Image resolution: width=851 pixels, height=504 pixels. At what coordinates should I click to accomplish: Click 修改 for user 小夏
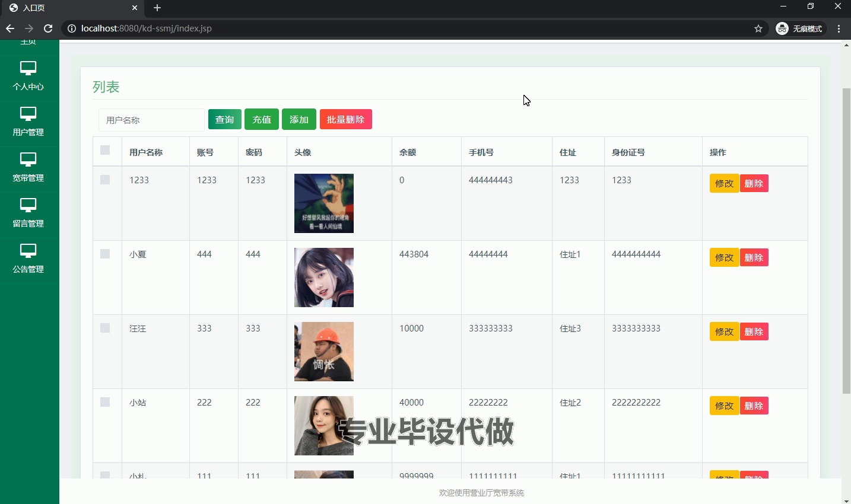click(724, 257)
